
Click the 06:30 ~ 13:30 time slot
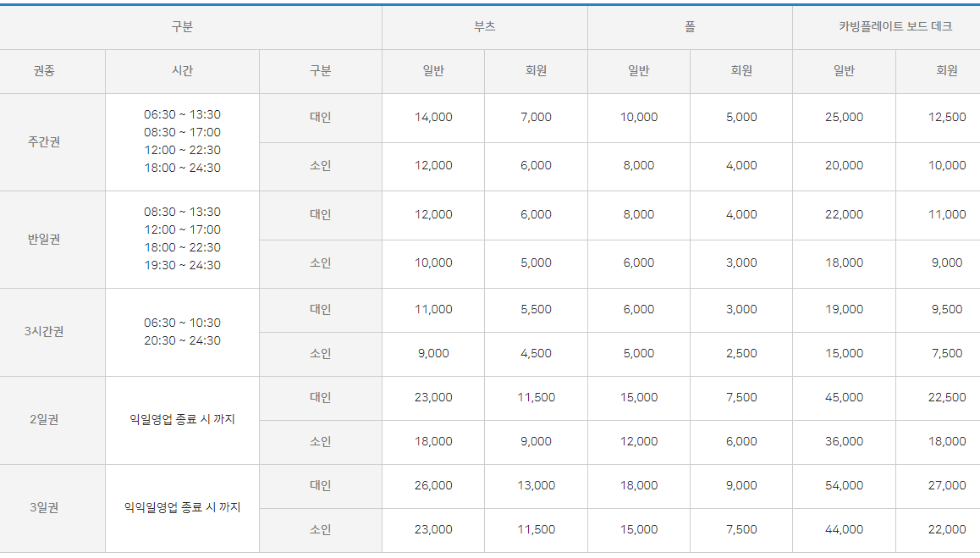(x=183, y=114)
